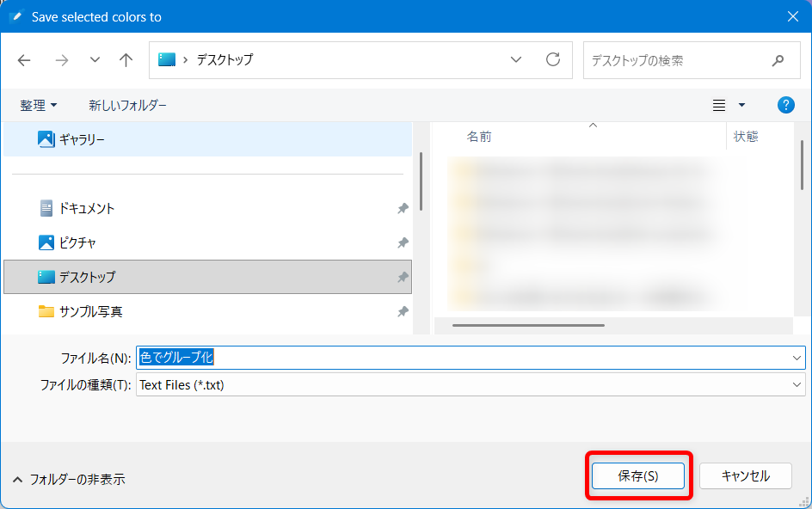Viewport: 812px width, 509px height.
Task: Click the pin icon next to デスクトップ
Action: [x=402, y=277]
